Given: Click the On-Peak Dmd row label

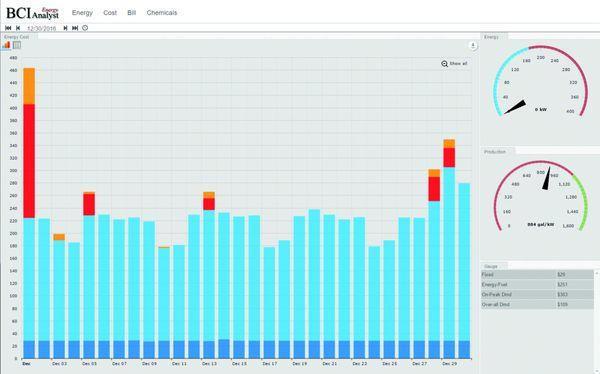Looking at the screenshot, I should 496,294.
